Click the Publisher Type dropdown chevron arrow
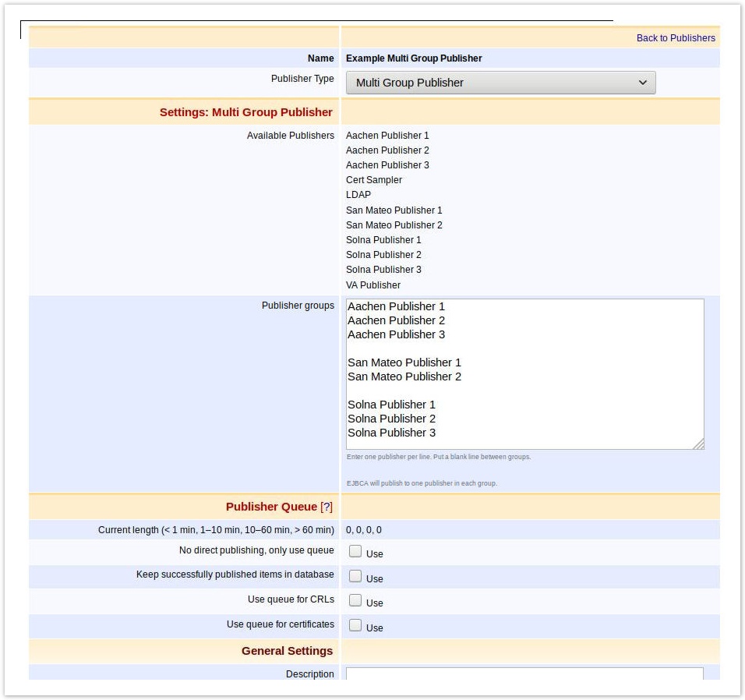The image size is (745, 700). pyautogui.click(x=642, y=82)
